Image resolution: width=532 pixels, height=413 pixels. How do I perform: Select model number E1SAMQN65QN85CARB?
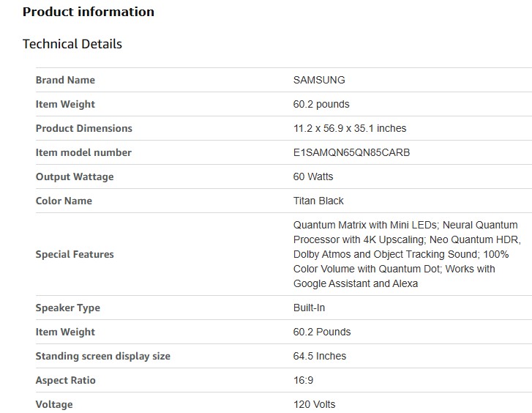pos(351,152)
